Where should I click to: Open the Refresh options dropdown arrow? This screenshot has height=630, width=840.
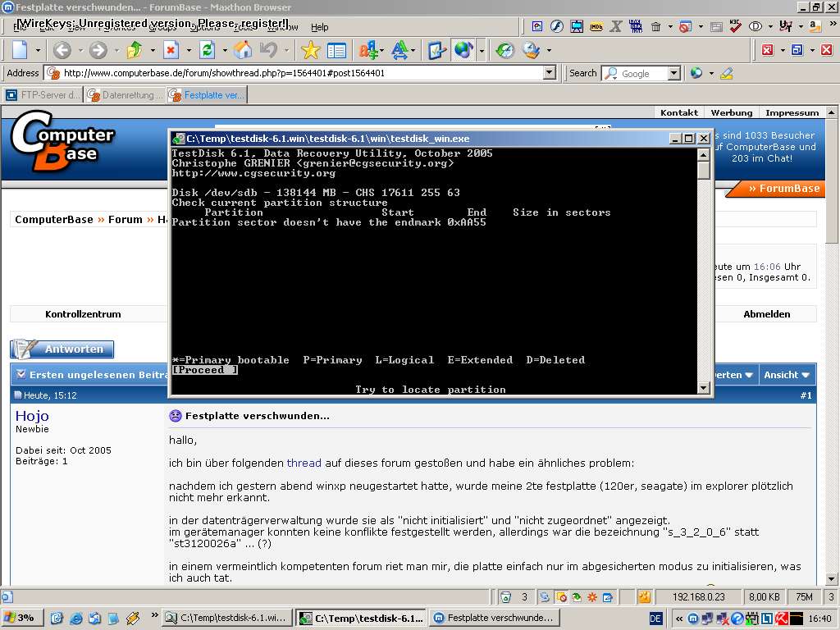tap(225, 50)
